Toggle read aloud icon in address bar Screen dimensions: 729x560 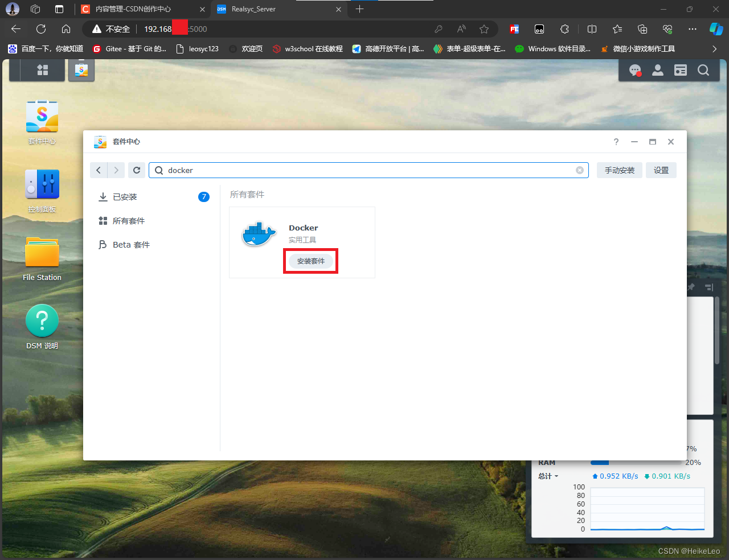461,29
